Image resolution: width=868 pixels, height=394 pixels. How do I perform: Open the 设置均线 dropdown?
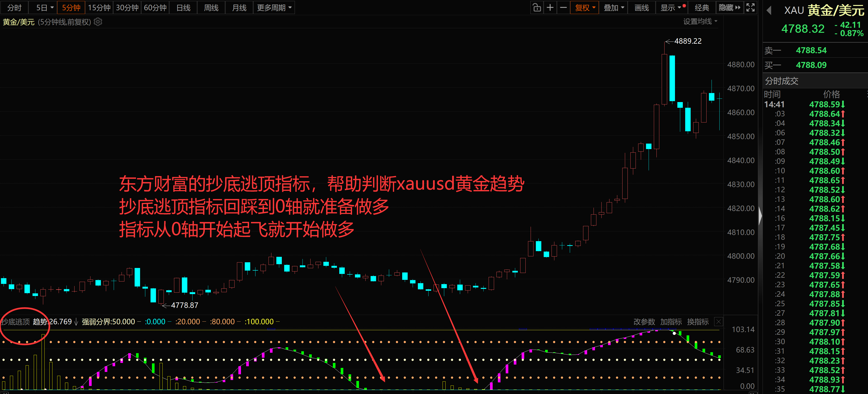[700, 22]
